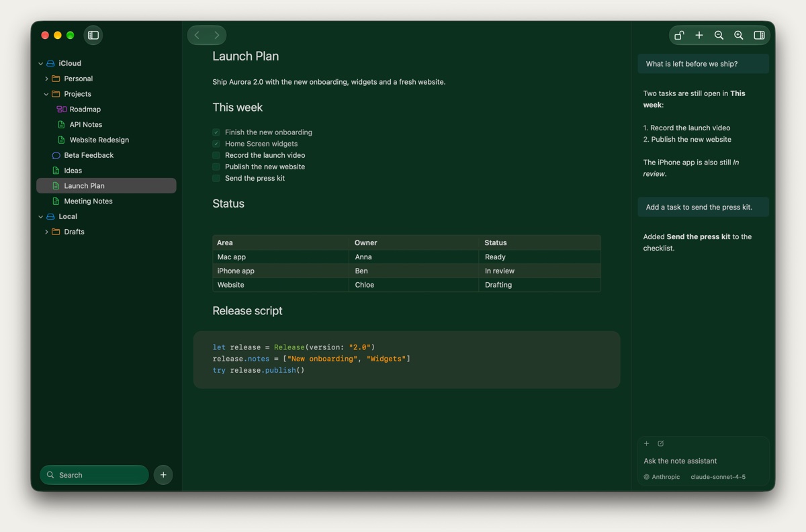Image resolution: width=806 pixels, height=532 pixels.
Task: Click the Beta Feedback chat bubble icon
Action: click(x=56, y=155)
